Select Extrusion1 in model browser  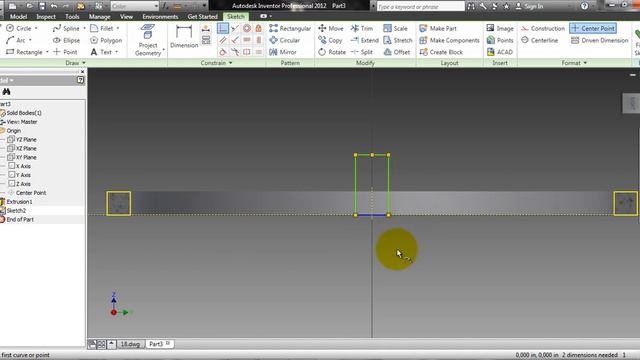click(x=19, y=202)
